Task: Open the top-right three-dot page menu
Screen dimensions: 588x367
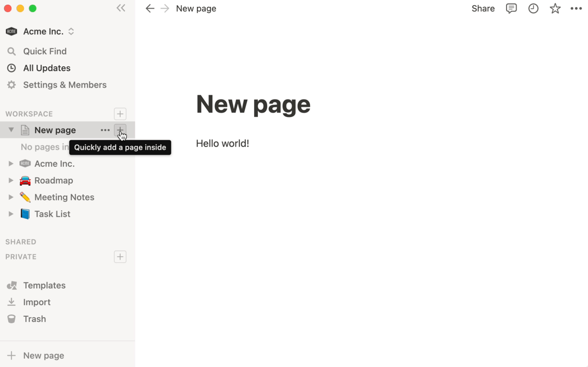Action: tap(576, 9)
